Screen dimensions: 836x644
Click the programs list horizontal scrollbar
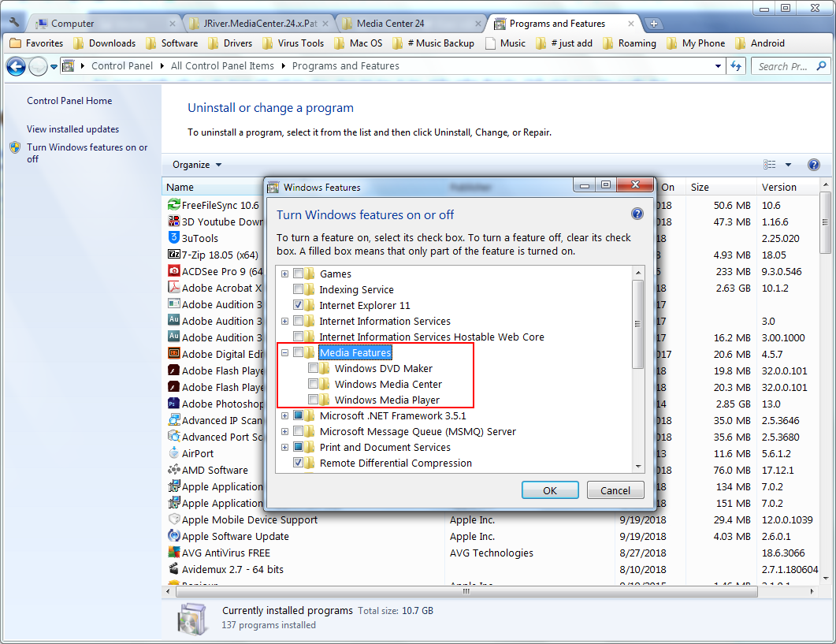point(466,591)
